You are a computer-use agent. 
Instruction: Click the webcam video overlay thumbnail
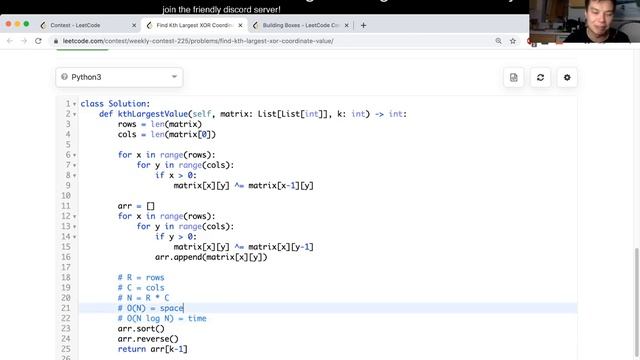(584, 21)
